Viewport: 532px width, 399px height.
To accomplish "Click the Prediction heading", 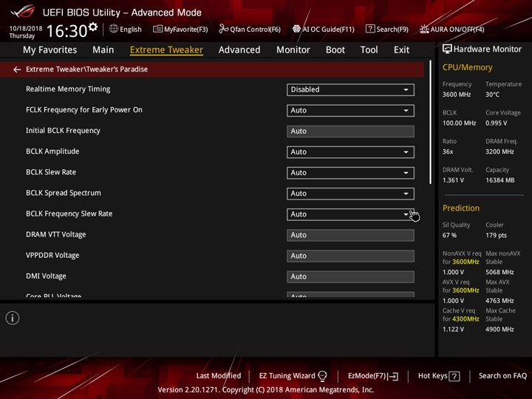I will pos(461,208).
